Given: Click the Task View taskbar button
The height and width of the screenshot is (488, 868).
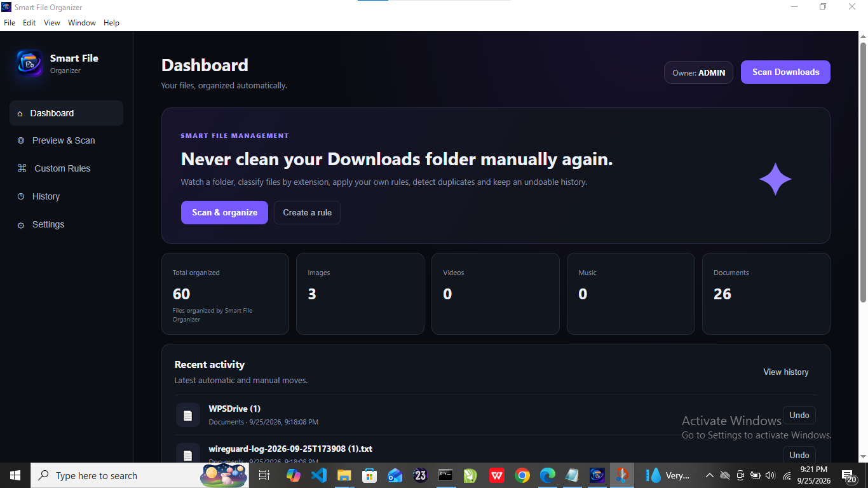Looking at the screenshot, I should point(264,475).
